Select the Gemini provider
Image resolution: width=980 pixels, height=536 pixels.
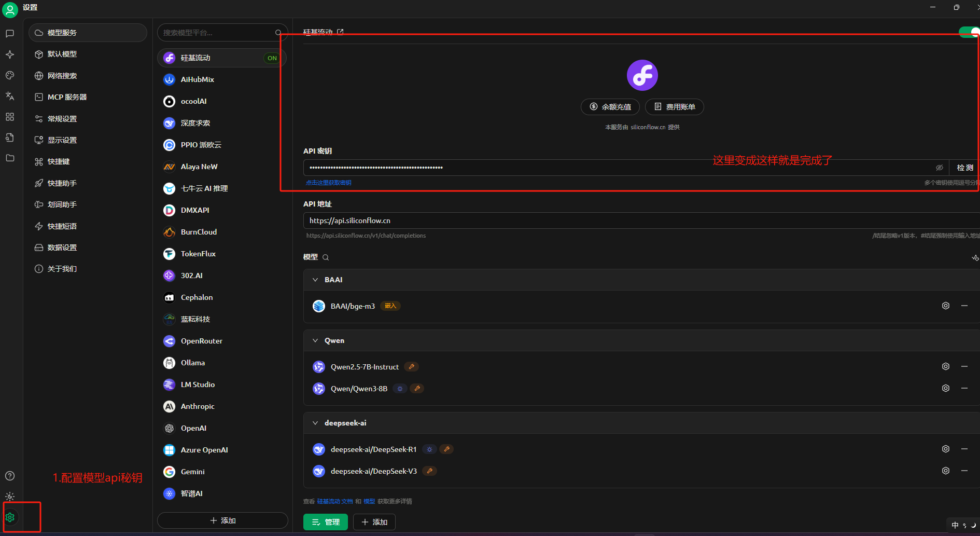click(x=221, y=472)
